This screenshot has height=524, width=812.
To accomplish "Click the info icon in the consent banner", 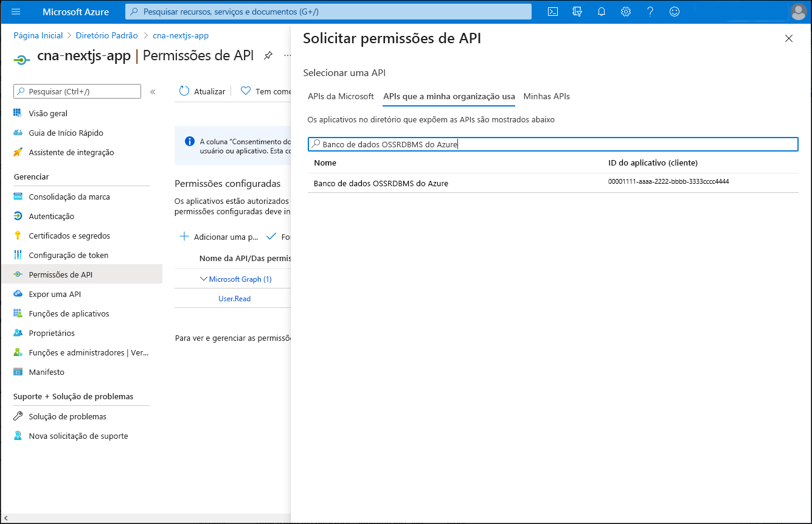I will [189, 141].
